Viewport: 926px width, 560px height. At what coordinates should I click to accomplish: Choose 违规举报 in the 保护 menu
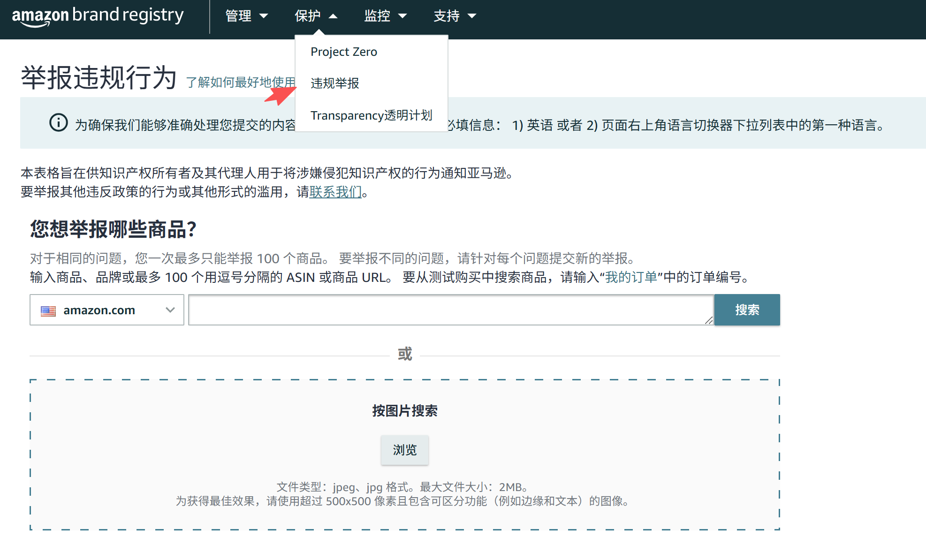pos(335,83)
